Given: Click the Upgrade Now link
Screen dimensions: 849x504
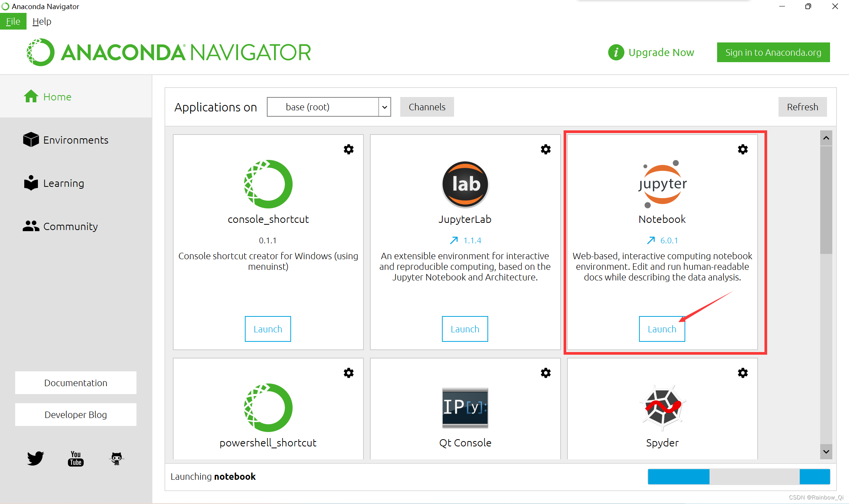Looking at the screenshot, I should 661,52.
